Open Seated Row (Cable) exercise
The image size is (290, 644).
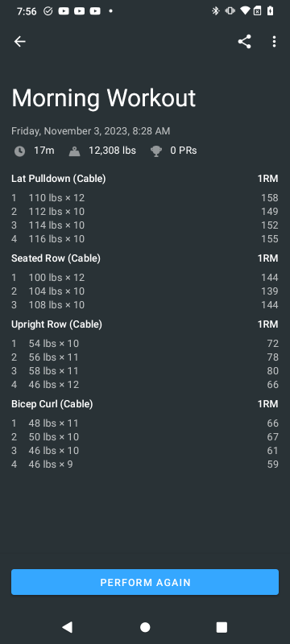[56, 258]
